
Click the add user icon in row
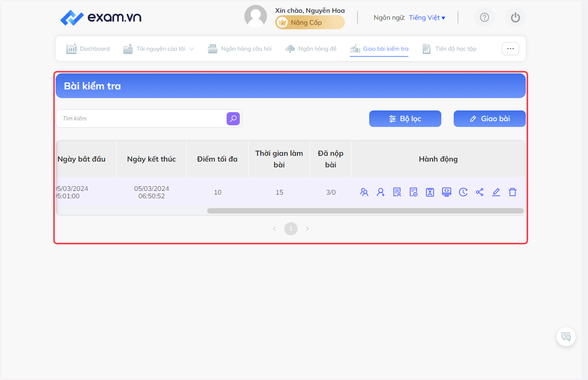tap(381, 192)
